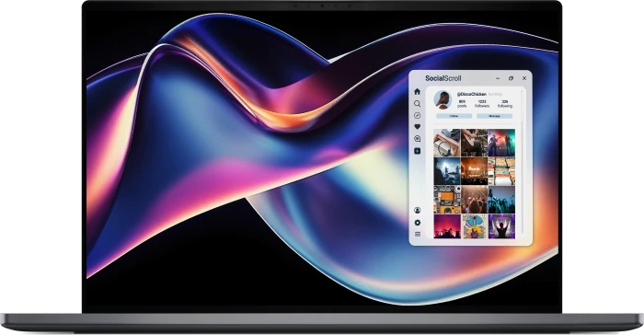Click the @DiscoChicken username
This screenshot has height=335, width=644.
coord(471,94)
